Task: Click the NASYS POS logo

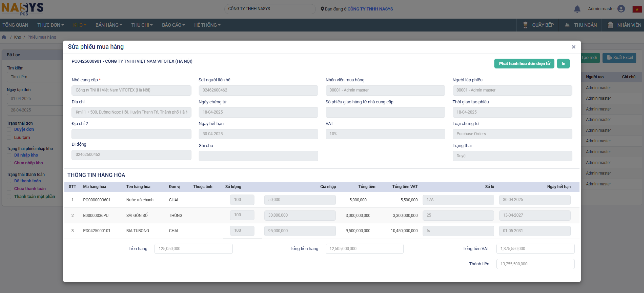Action: click(x=23, y=9)
